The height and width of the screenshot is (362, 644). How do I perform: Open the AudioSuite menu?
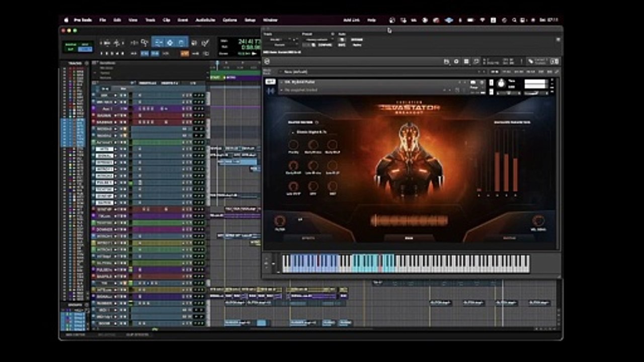point(205,20)
